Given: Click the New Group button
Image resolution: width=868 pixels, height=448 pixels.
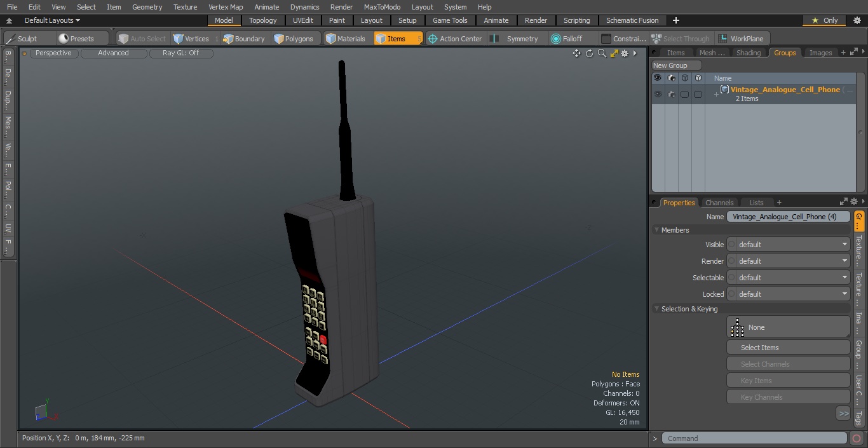Looking at the screenshot, I should 677,65.
